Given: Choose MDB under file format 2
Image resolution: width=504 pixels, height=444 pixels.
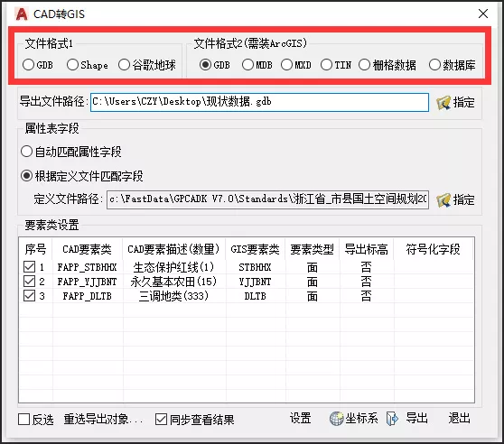Looking at the screenshot, I should (x=247, y=65).
